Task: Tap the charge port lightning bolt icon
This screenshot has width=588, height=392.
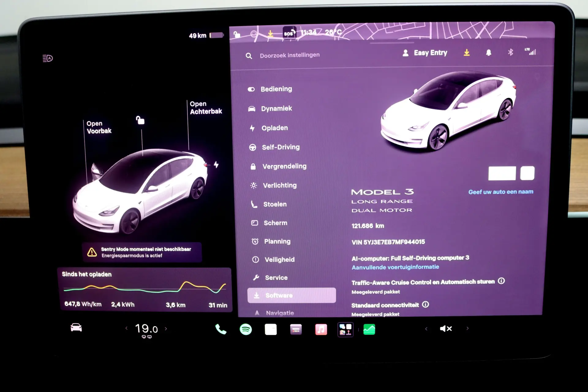Action: (216, 165)
